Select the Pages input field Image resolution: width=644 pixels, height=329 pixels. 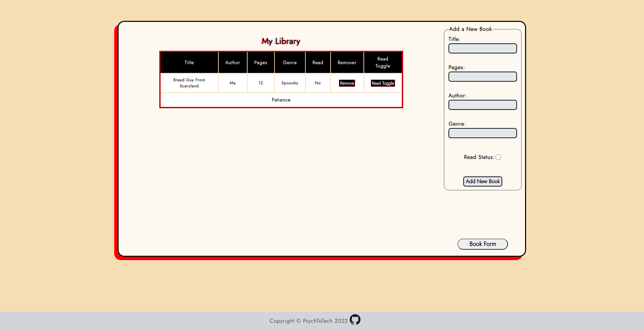[482, 77]
